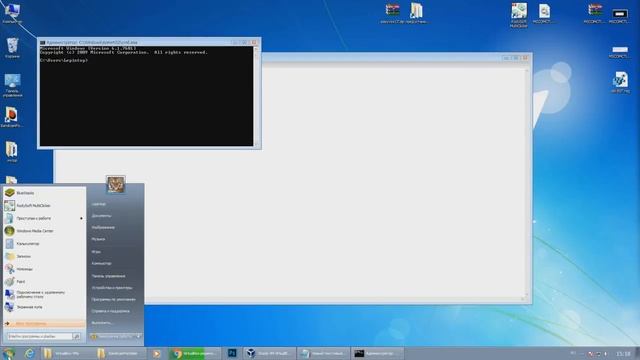The width and height of the screenshot is (640, 360).
Task: Switch to the Chrome taskbar button
Action: coord(195,353)
